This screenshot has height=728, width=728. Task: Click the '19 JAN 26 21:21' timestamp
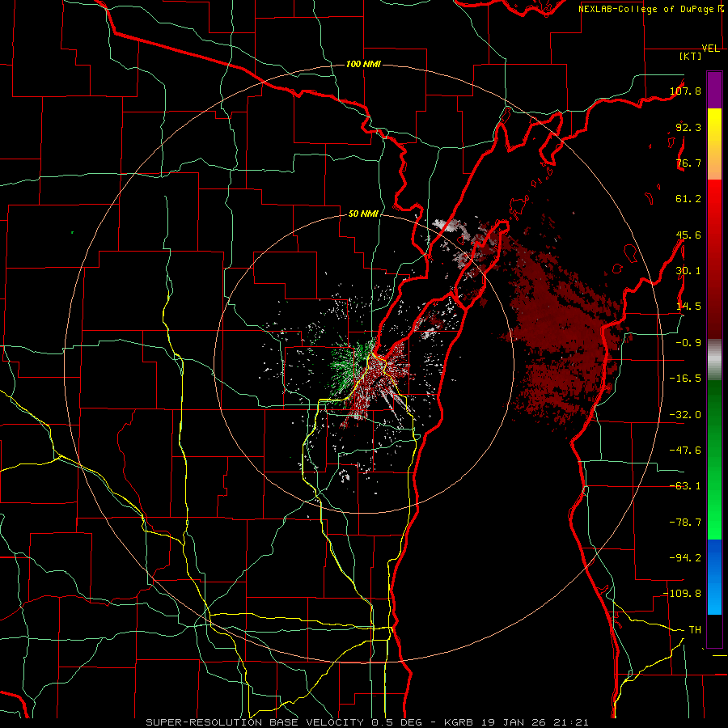(535, 722)
